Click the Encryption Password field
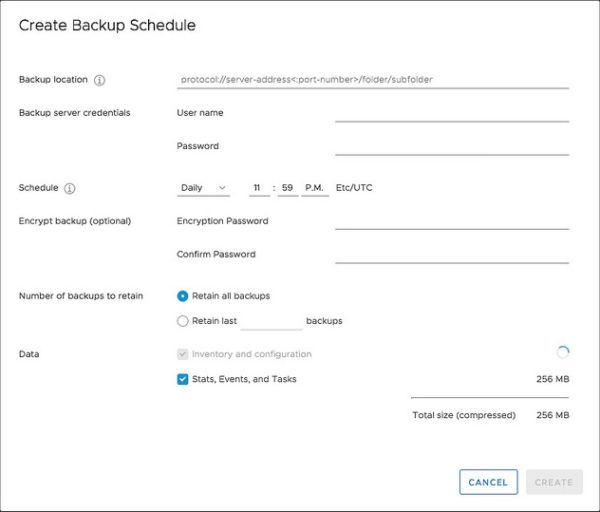600x512 pixels. [x=452, y=221]
